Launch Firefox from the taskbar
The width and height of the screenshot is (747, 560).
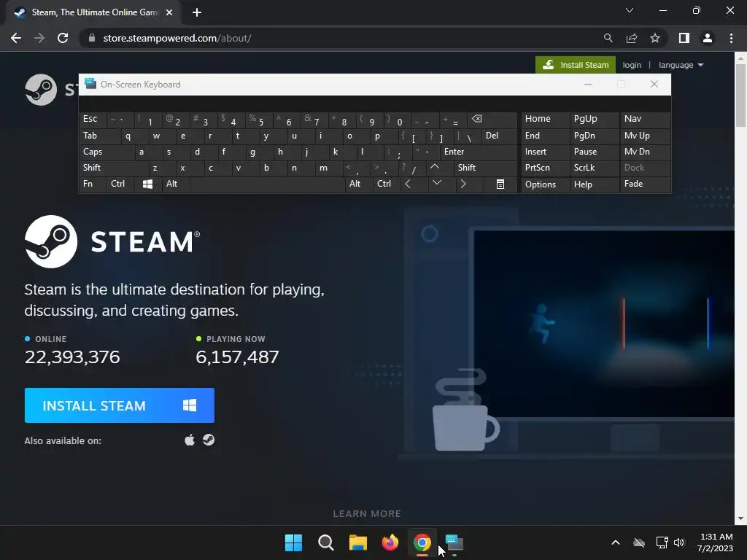[x=390, y=542]
